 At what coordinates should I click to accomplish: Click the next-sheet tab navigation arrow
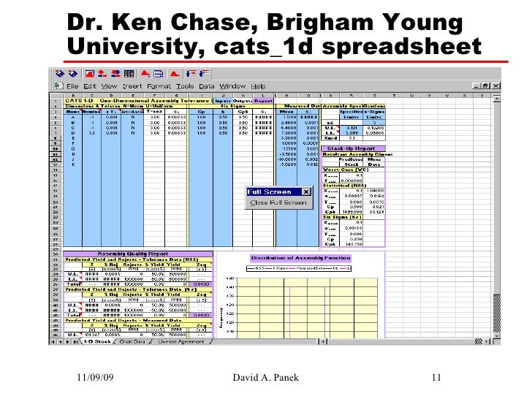pyautogui.click(x=67, y=342)
